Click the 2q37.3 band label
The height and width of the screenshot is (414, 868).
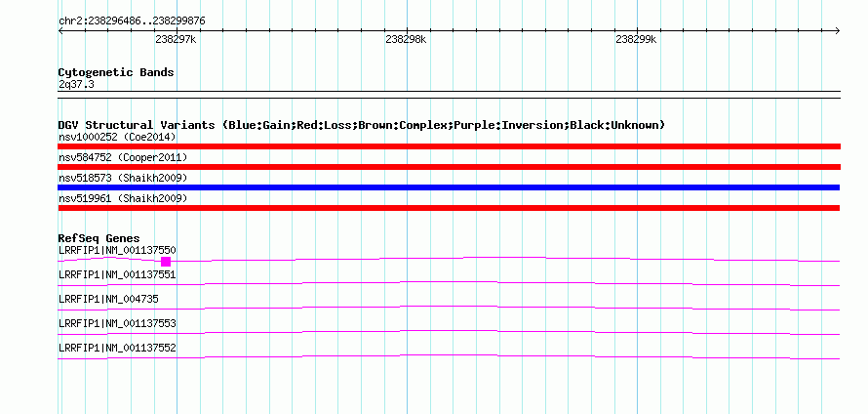click(76, 85)
